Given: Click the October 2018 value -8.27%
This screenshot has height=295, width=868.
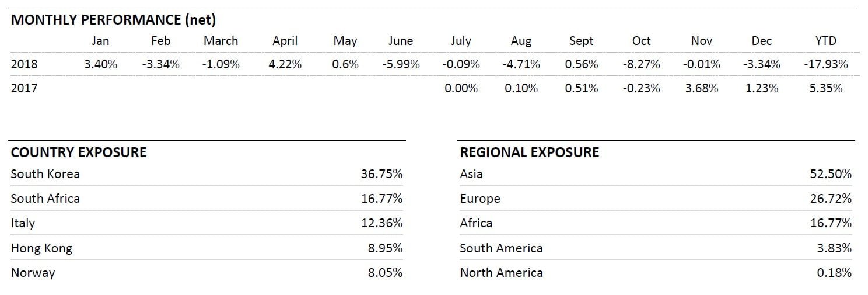Looking at the screenshot, I should [x=642, y=64].
